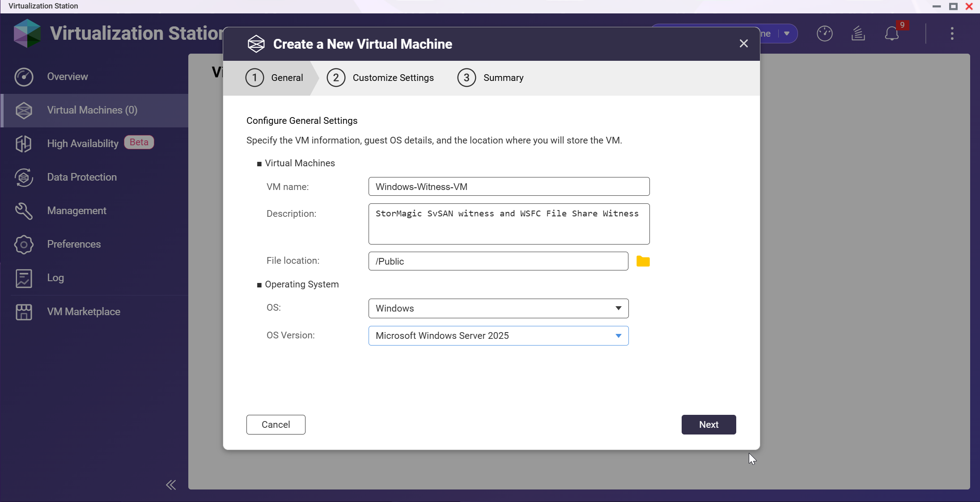The height and width of the screenshot is (502, 980).
Task: Minimize the Virtualization Station window
Action: click(936, 6)
